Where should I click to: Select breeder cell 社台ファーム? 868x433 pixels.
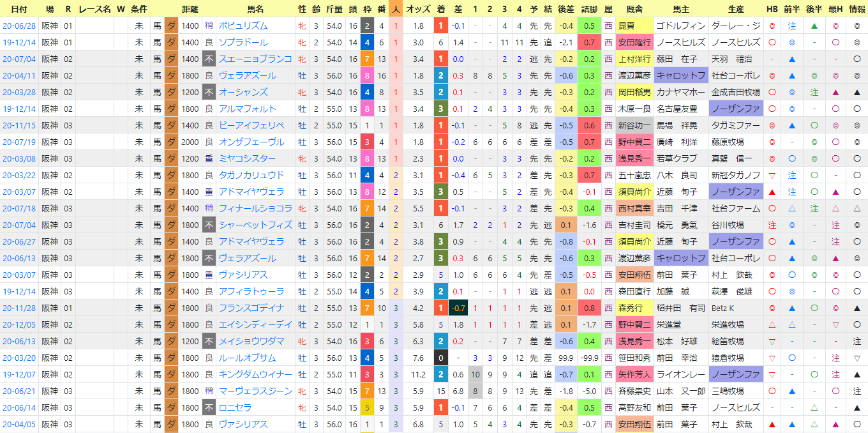click(x=736, y=208)
